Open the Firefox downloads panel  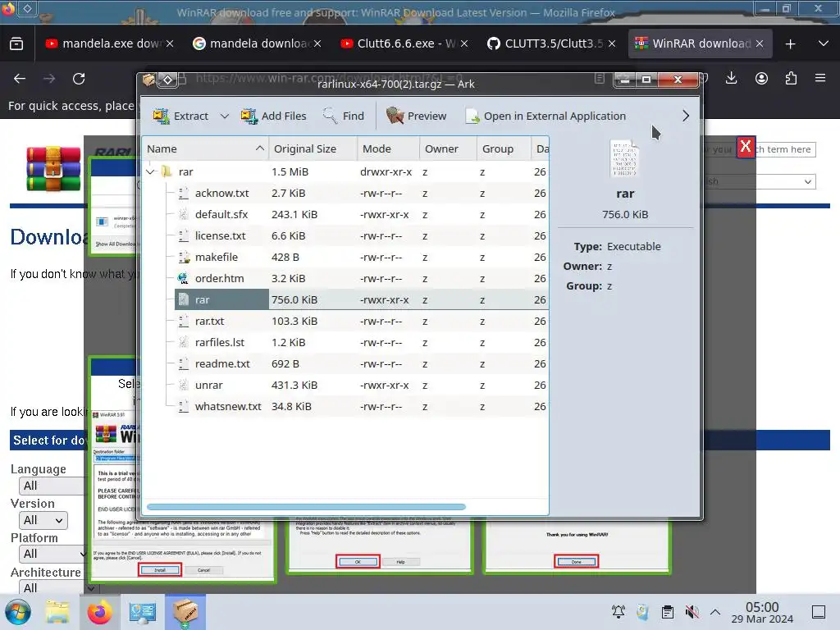[731, 79]
